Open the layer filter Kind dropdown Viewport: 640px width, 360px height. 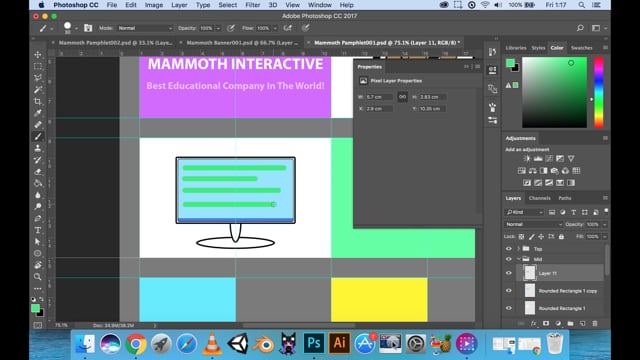[524, 212]
